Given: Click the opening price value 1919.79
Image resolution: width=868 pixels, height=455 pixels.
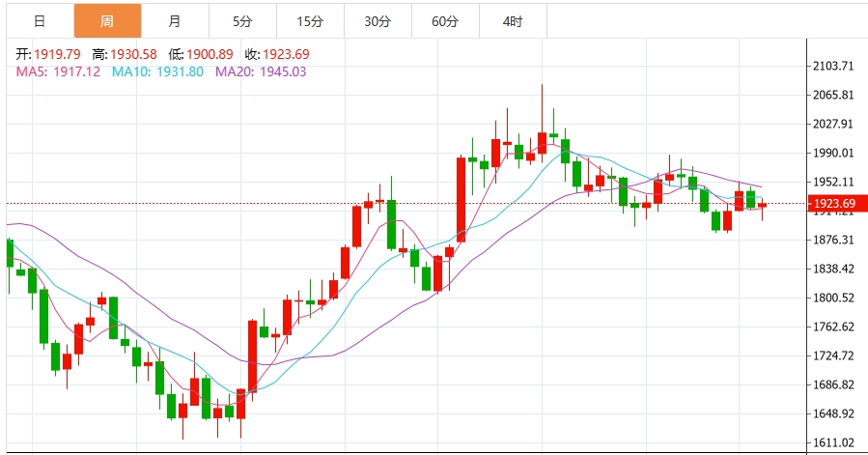Looking at the screenshot, I should coord(57,54).
